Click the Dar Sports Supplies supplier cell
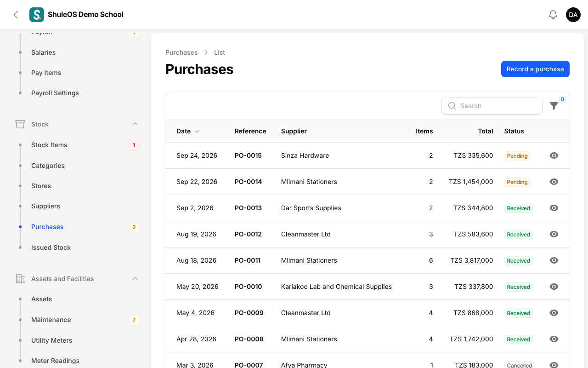This screenshot has width=588, height=368. (x=311, y=208)
